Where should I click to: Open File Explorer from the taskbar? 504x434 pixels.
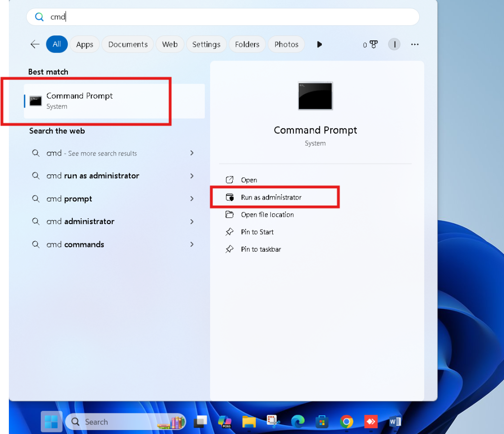click(x=249, y=422)
